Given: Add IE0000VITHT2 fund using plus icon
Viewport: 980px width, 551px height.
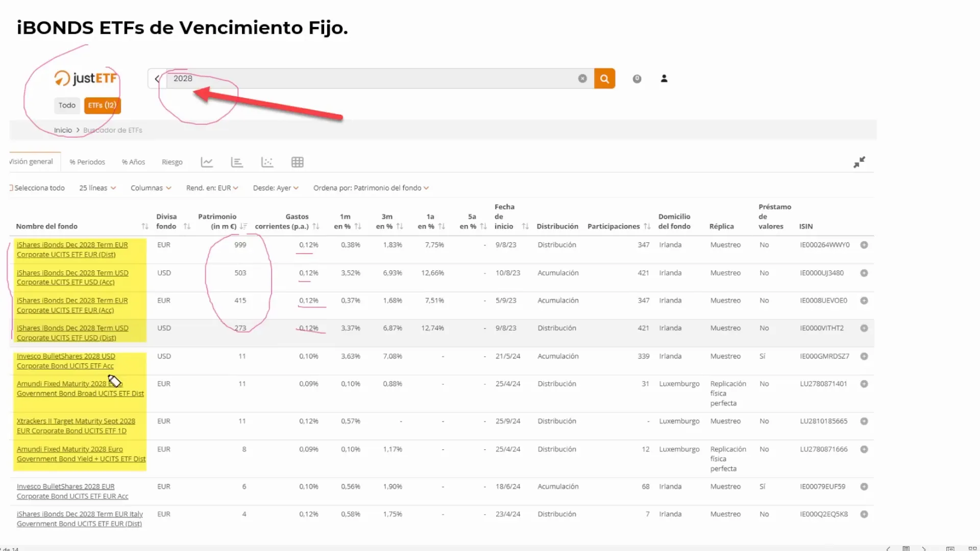Looking at the screenshot, I should coord(864,328).
